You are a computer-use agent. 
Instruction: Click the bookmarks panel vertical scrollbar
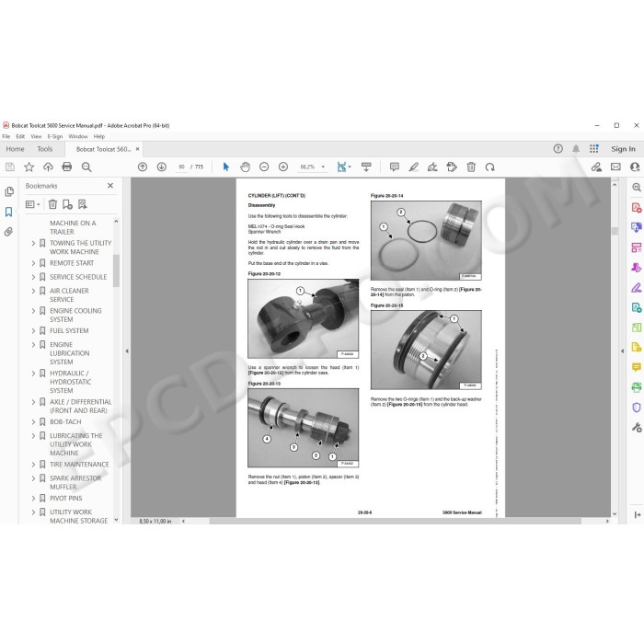(116, 270)
